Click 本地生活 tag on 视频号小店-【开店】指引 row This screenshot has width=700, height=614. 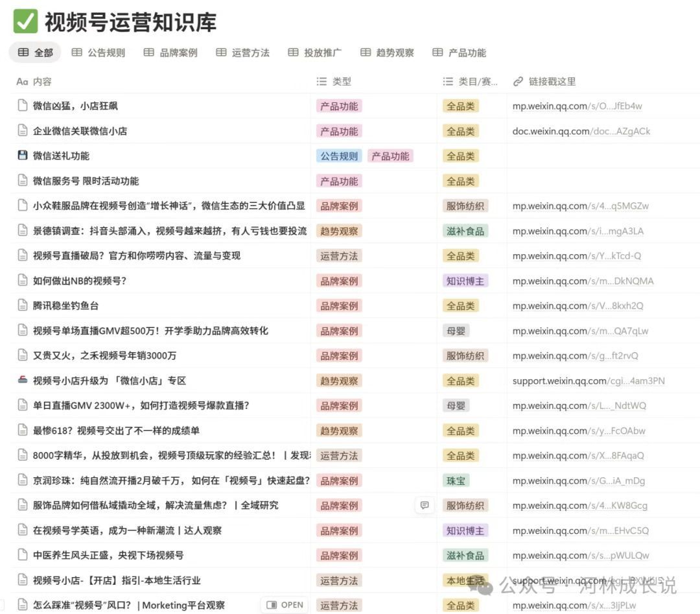pyautogui.click(x=465, y=580)
